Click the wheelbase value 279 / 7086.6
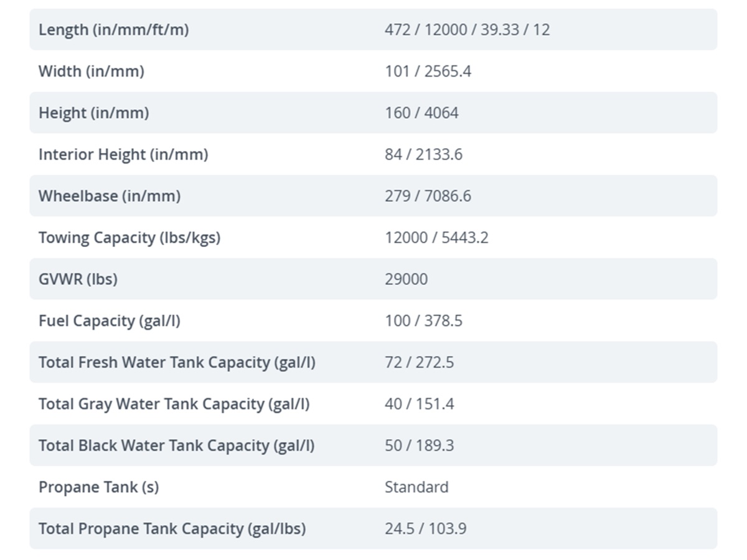This screenshot has width=747, height=560. coord(428,196)
